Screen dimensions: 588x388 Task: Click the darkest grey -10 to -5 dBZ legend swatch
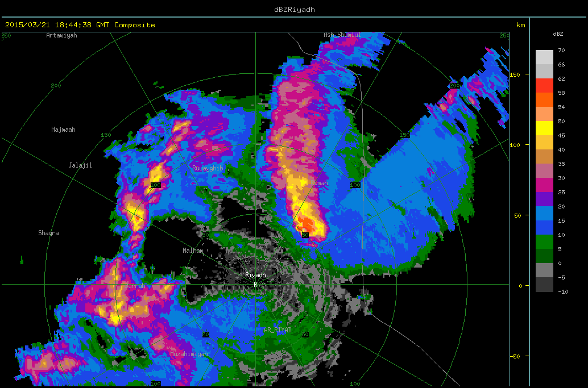tap(544, 285)
